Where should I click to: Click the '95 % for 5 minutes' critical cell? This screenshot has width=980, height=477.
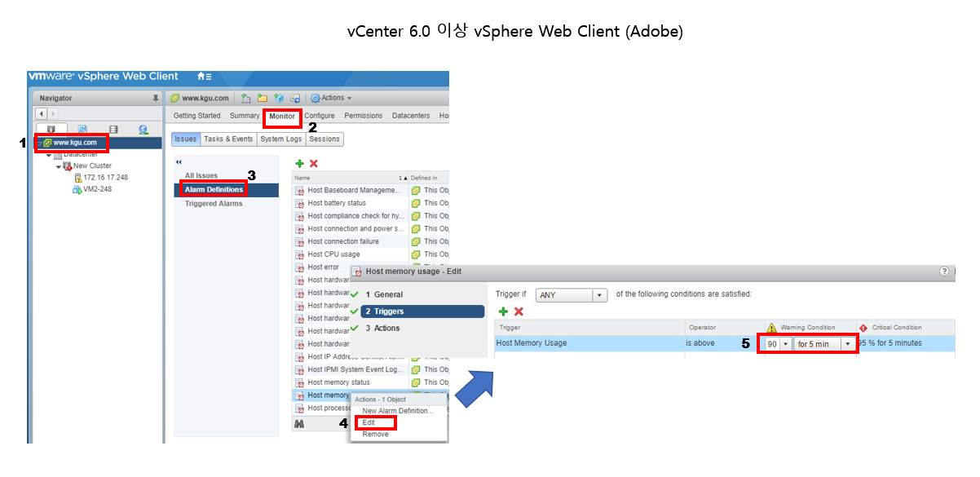click(890, 343)
